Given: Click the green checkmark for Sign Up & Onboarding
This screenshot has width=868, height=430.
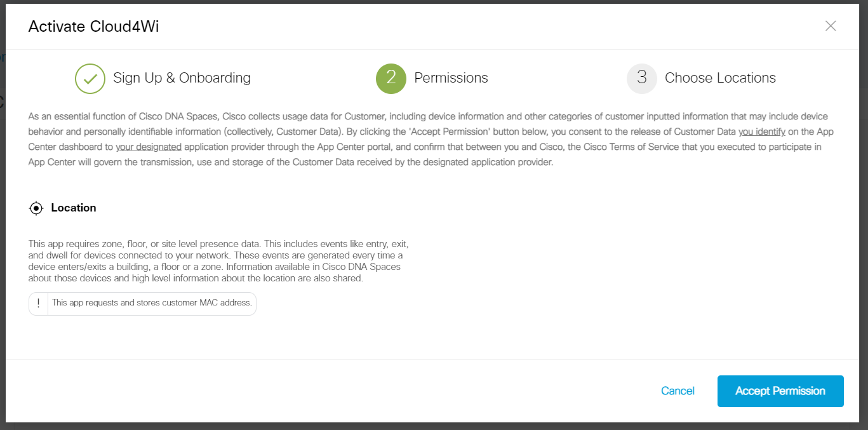Looking at the screenshot, I should point(90,79).
